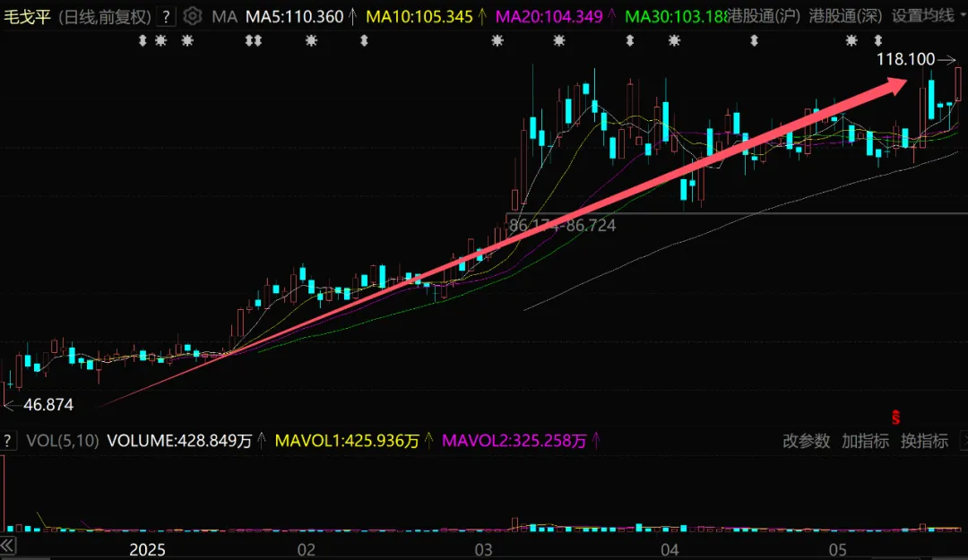Open the gear settings icon next to MA
This screenshot has height=560, width=968.
coord(192,16)
